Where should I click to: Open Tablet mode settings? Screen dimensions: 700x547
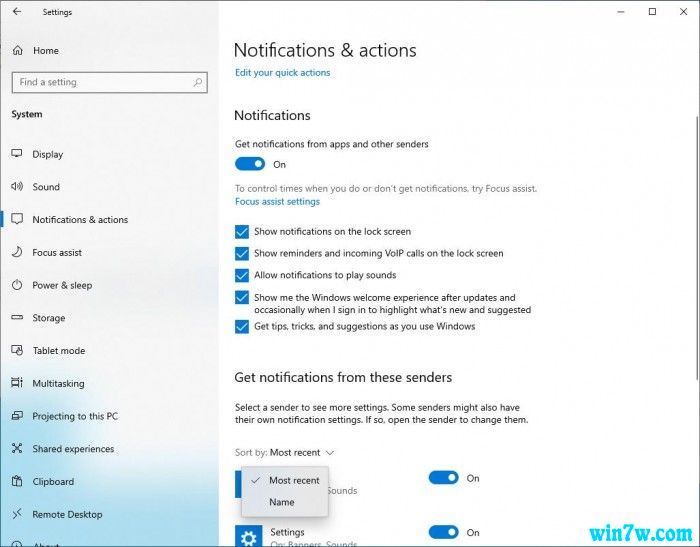[x=58, y=351]
